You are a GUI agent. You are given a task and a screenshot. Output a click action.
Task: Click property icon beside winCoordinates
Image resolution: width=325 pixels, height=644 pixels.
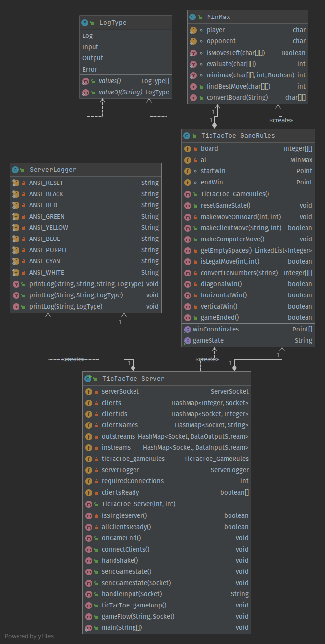187,329
